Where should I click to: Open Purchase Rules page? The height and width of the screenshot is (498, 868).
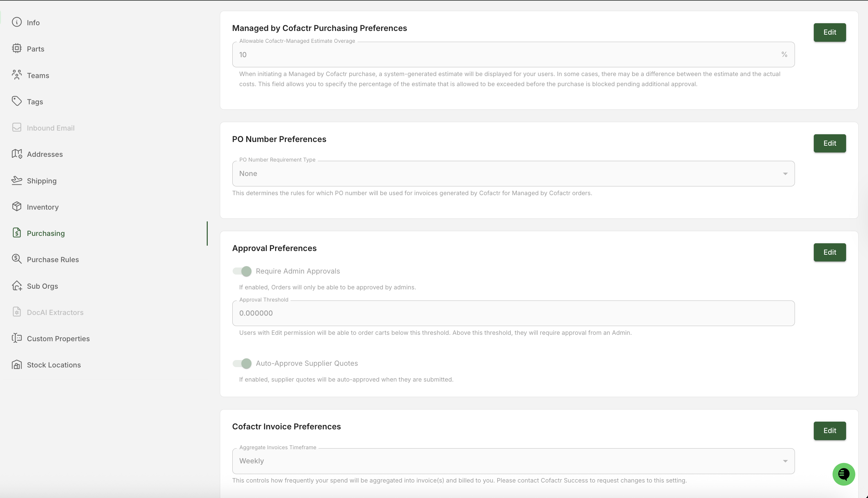pyautogui.click(x=53, y=260)
